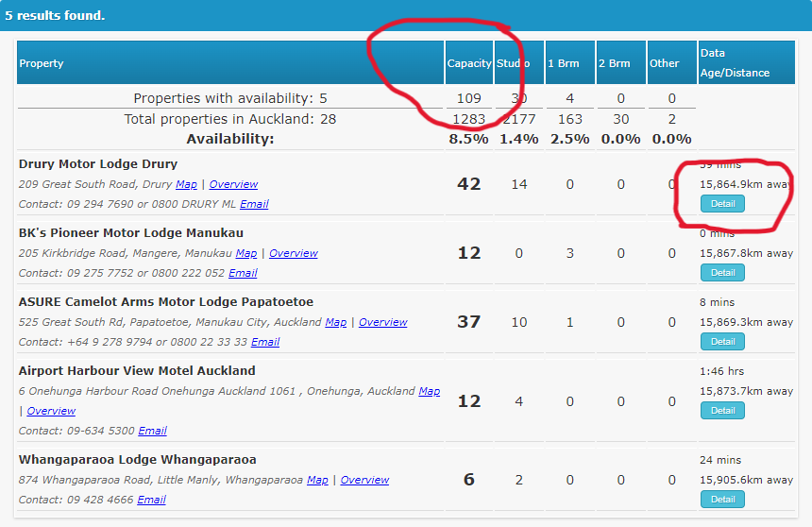Open Overview link for Drury Motor Lodge
812x527 pixels.
click(233, 184)
